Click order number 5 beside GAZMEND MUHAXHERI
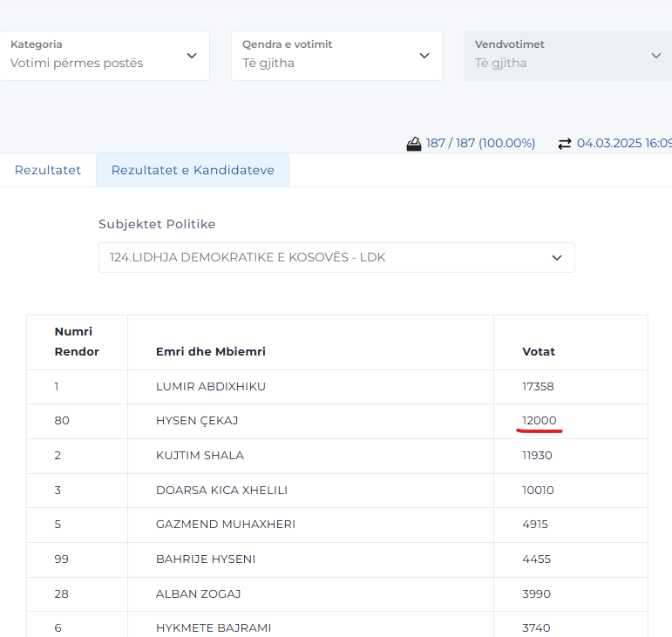The height and width of the screenshot is (637, 672). click(x=58, y=525)
